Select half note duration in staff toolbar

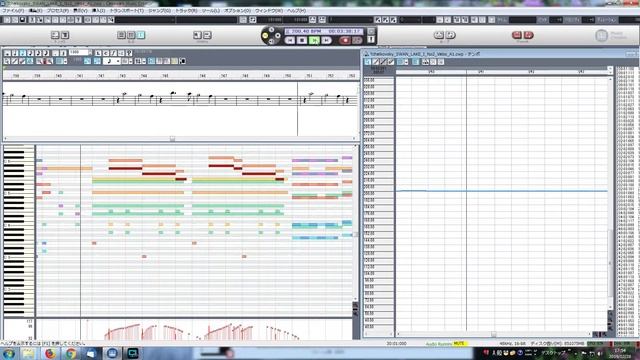tap(15, 53)
